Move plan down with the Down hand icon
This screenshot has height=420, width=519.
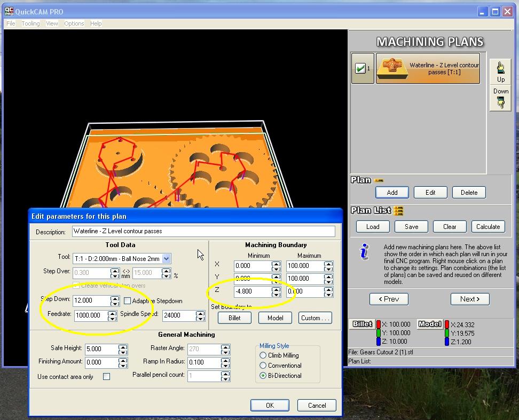[500, 98]
